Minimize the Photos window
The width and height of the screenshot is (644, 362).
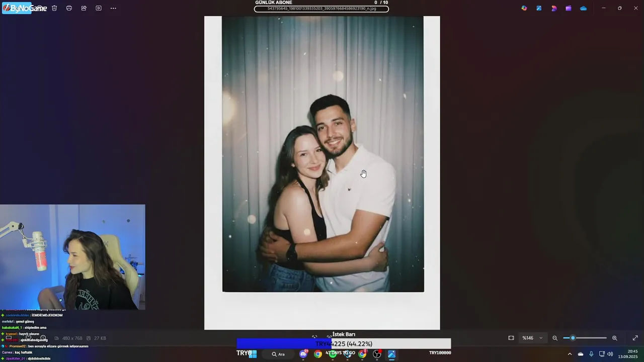point(604,8)
